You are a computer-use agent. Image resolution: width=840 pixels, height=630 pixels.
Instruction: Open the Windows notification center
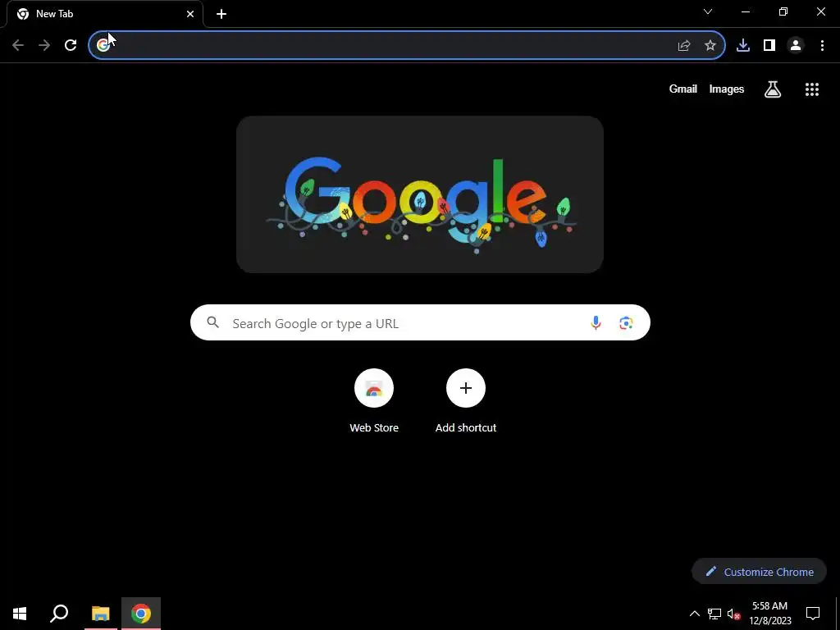tap(813, 614)
